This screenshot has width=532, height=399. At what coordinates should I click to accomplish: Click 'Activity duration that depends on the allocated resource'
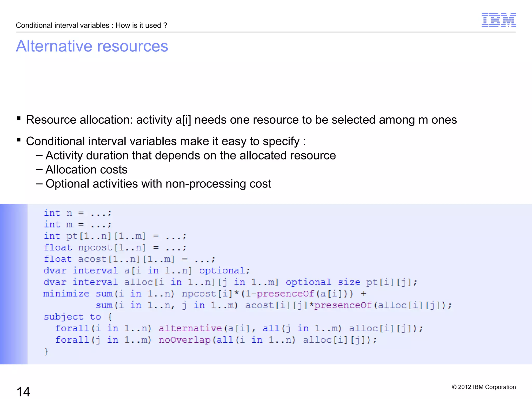pos(191,155)
